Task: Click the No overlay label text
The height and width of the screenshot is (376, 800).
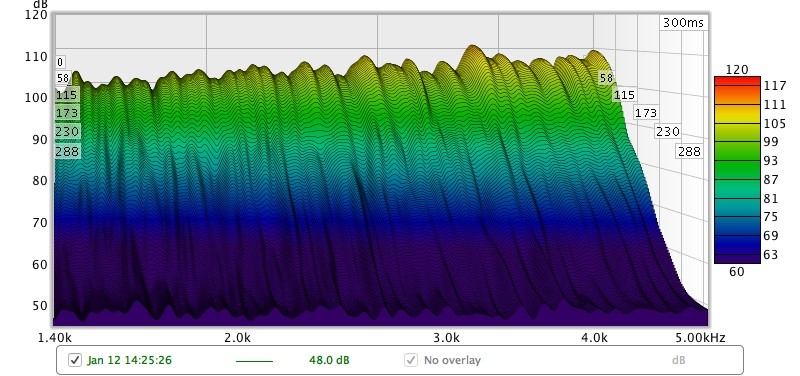Action: tap(452, 360)
